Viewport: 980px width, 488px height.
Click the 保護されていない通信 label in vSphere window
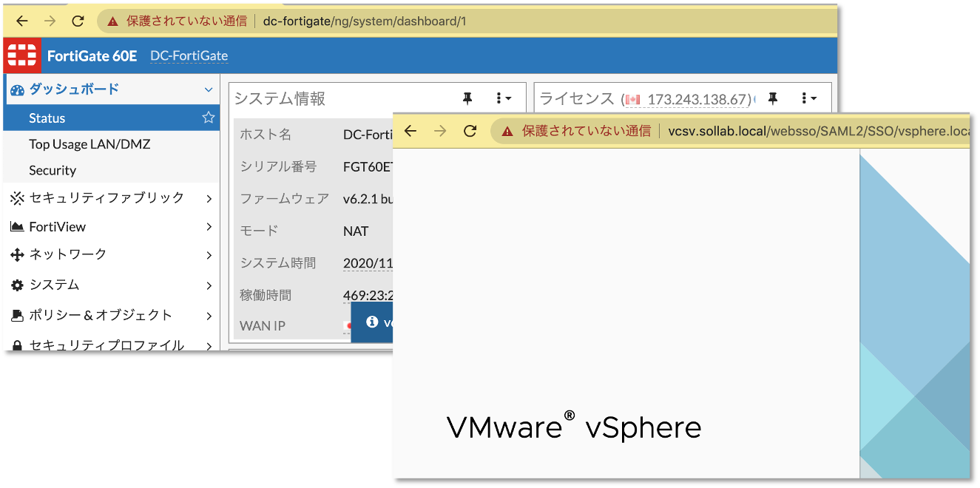pyautogui.click(x=587, y=131)
